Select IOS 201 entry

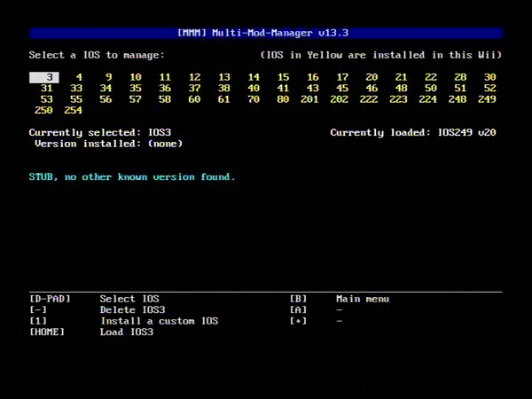coord(309,99)
